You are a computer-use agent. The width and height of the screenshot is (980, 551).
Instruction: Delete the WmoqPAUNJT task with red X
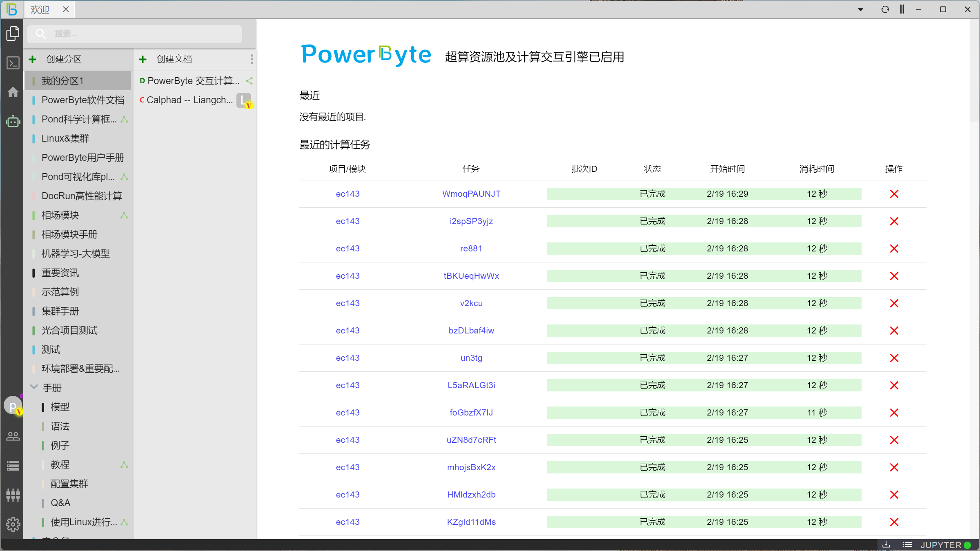coord(894,194)
